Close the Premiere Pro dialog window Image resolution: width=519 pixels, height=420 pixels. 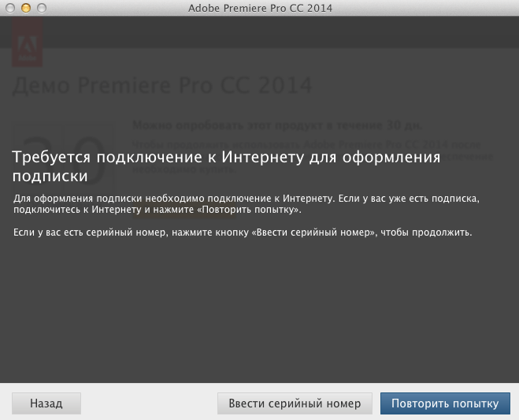point(10,8)
